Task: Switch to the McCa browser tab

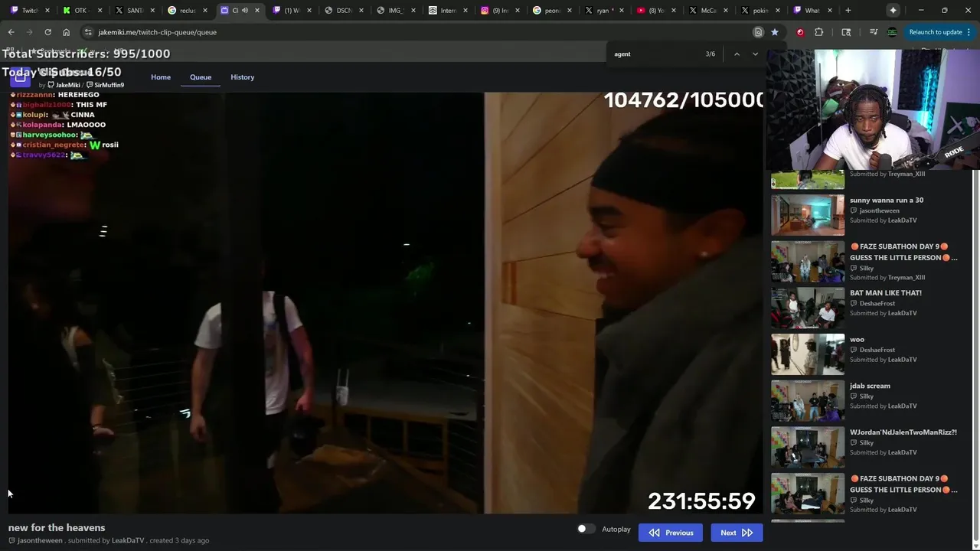Action: point(707,11)
